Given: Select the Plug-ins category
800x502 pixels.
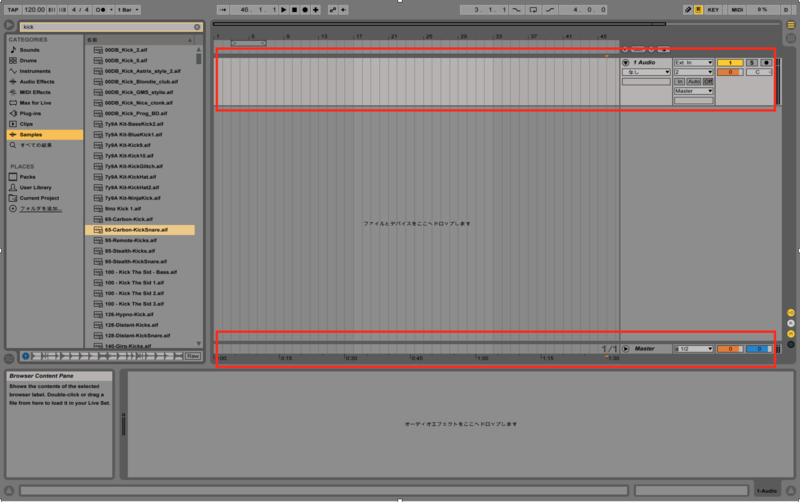Looking at the screenshot, I should coord(44,113).
